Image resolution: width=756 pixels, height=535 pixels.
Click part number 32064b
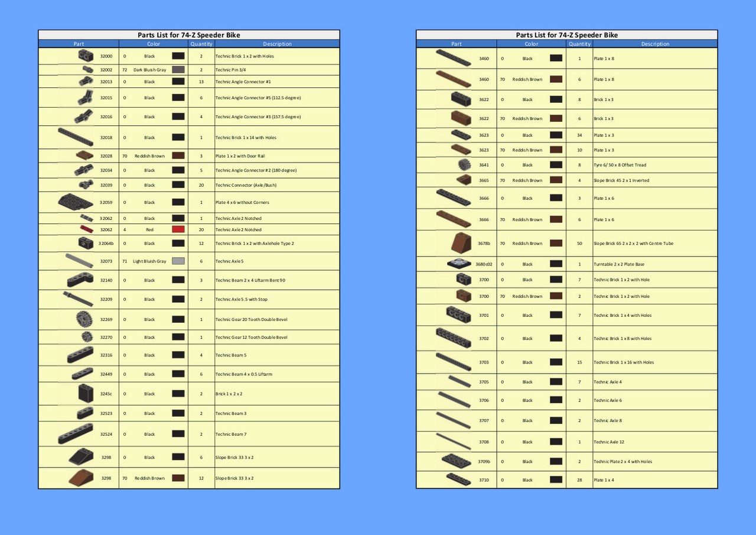click(x=107, y=243)
